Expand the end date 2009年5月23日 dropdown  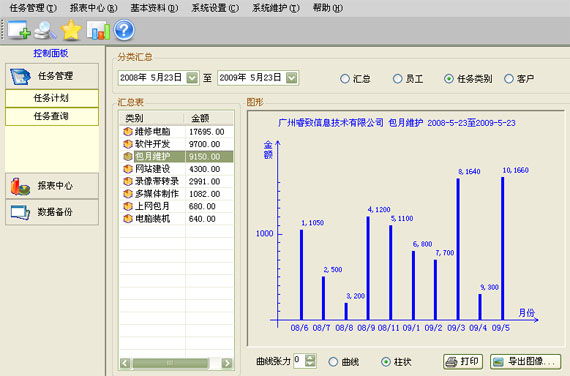[x=292, y=78]
